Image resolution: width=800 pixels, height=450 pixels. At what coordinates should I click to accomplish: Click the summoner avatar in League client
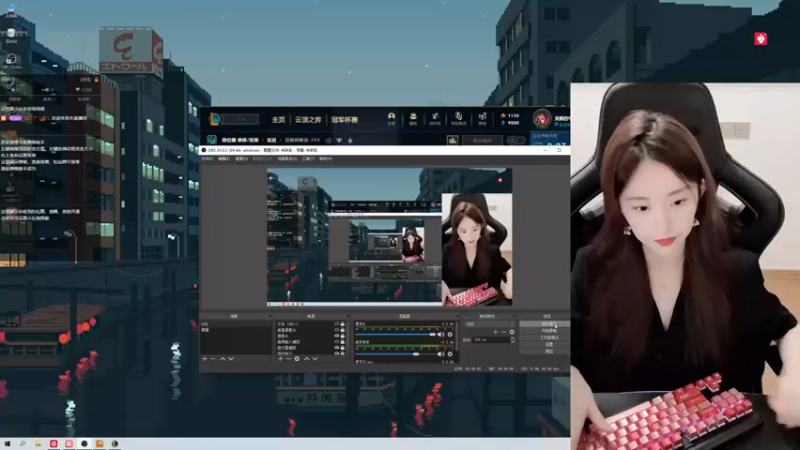click(x=542, y=119)
